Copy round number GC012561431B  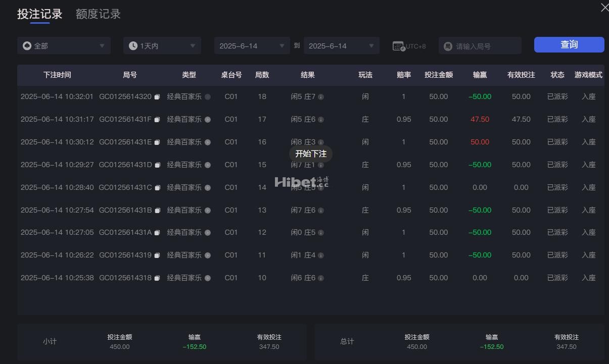[x=157, y=211]
